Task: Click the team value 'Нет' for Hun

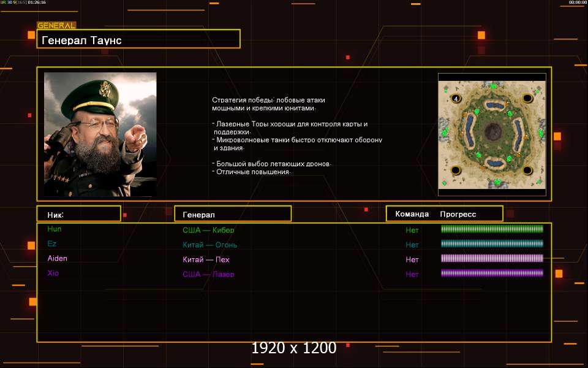Action: pyautogui.click(x=412, y=230)
